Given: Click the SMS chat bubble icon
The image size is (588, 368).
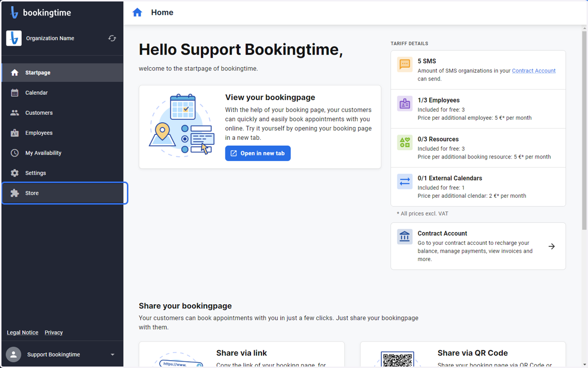Looking at the screenshot, I should [x=405, y=65].
